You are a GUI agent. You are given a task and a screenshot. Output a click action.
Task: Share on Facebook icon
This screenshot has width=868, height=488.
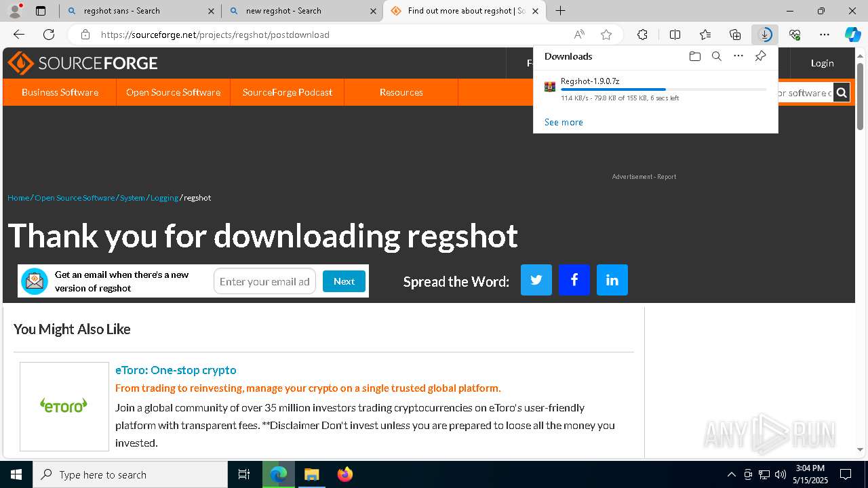tap(574, 280)
